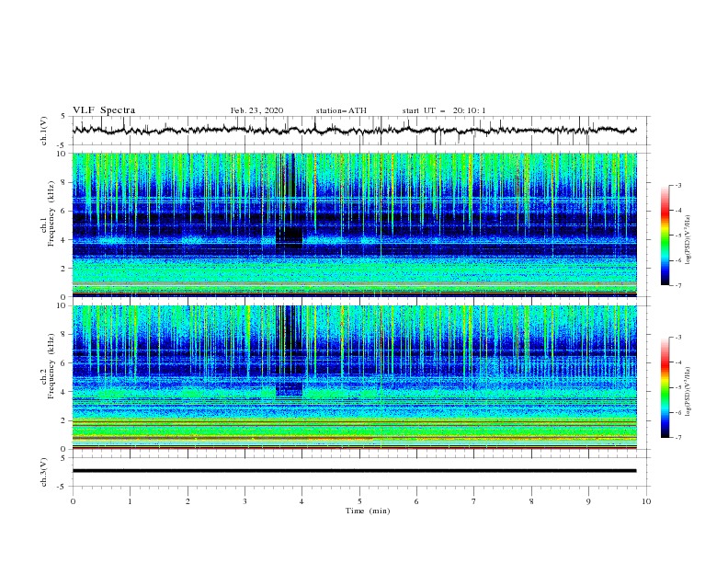Click the ch.1 frequency axis tick "8"
Image resolution: width=728 pixels, height=563 pixels.
[x=65, y=182]
